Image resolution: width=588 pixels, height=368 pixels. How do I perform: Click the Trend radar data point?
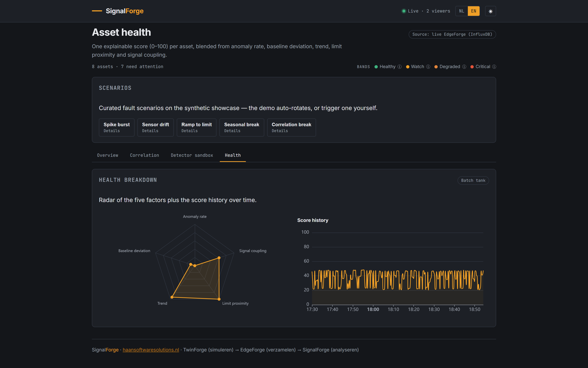(x=172, y=297)
